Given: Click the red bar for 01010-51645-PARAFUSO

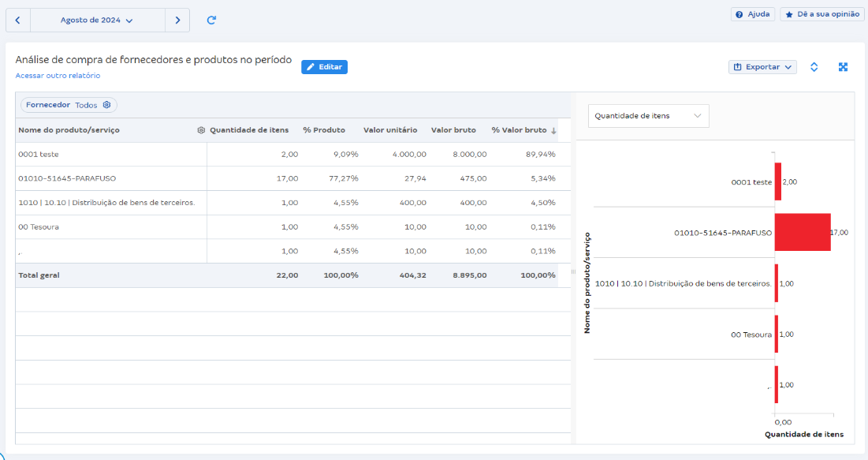Looking at the screenshot, I should pyautogui.click(x=803, y=233).
